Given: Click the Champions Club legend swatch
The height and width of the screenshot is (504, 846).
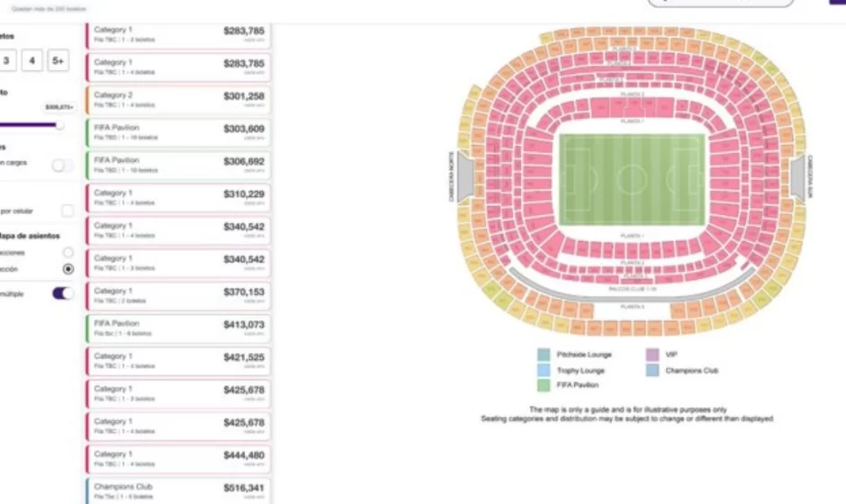Looking at the screenshot, I should click(x=652, y=370).
